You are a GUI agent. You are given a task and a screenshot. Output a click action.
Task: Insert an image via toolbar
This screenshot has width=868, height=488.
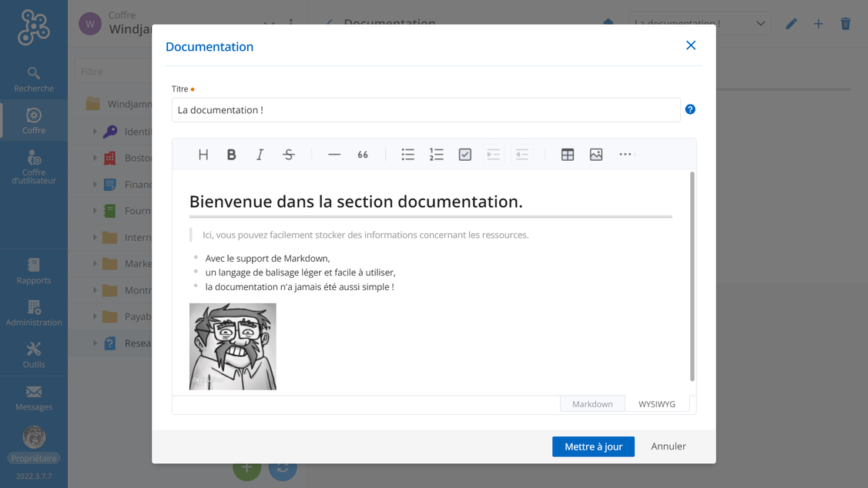(596, 155)
